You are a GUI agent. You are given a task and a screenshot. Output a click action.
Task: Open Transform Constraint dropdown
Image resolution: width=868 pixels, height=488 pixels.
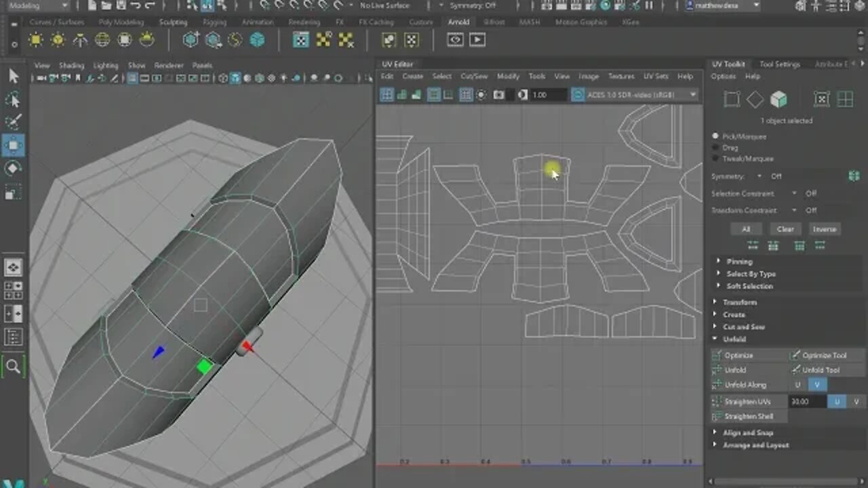(x=795, y=210)
